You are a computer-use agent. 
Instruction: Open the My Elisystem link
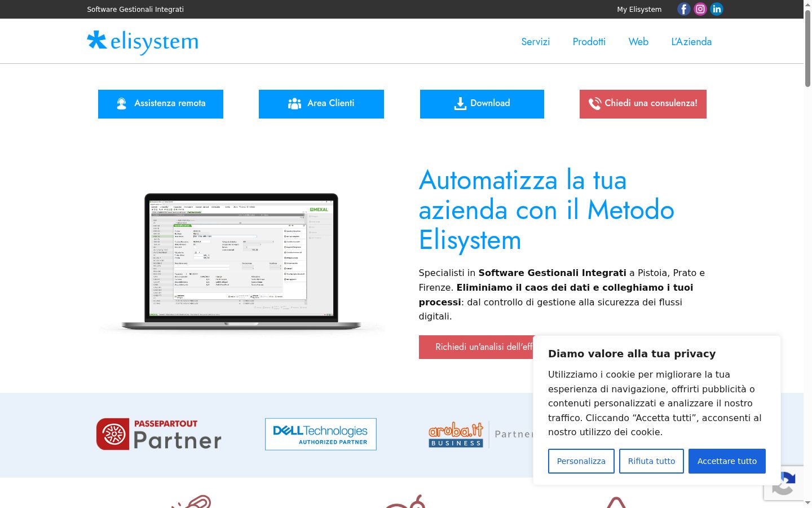(639, 10)
